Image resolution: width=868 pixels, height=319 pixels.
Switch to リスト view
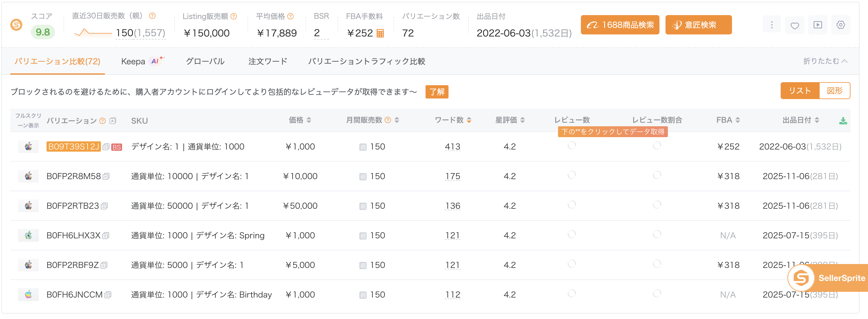800,91
